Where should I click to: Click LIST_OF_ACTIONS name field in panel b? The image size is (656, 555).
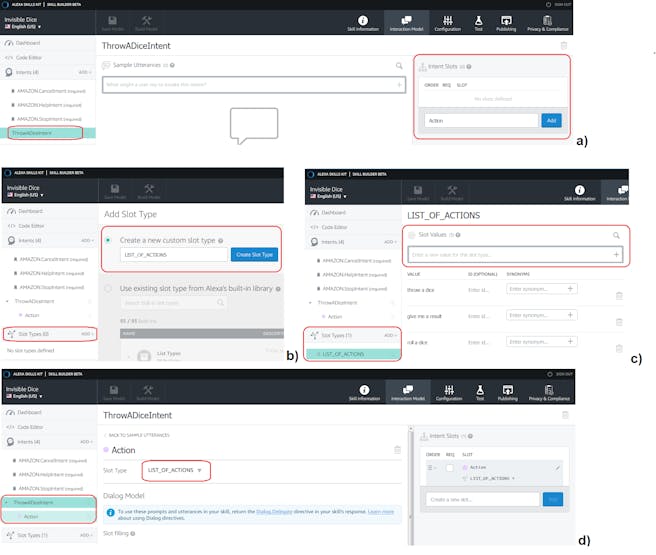174,255
